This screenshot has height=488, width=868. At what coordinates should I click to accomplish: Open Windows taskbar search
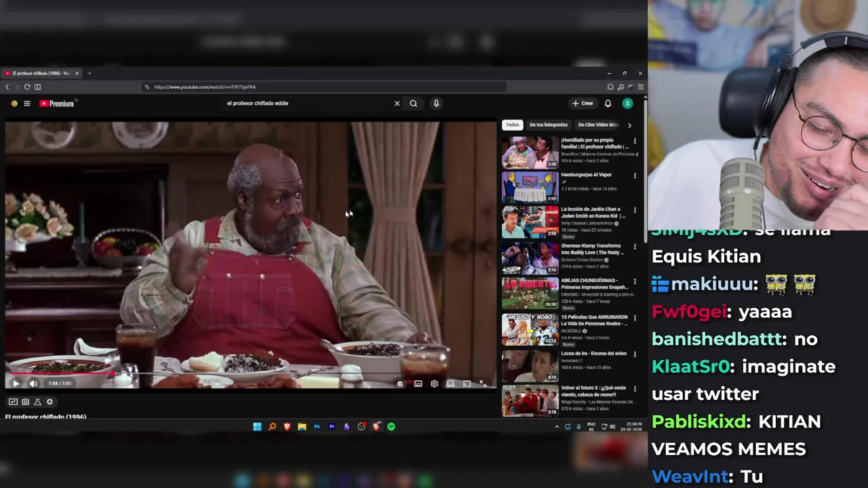pos(272,426)
